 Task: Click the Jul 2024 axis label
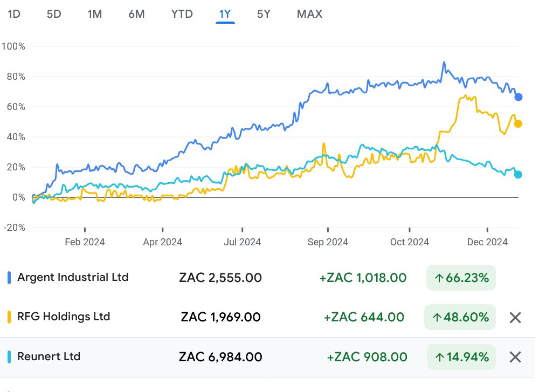[243, 242]
